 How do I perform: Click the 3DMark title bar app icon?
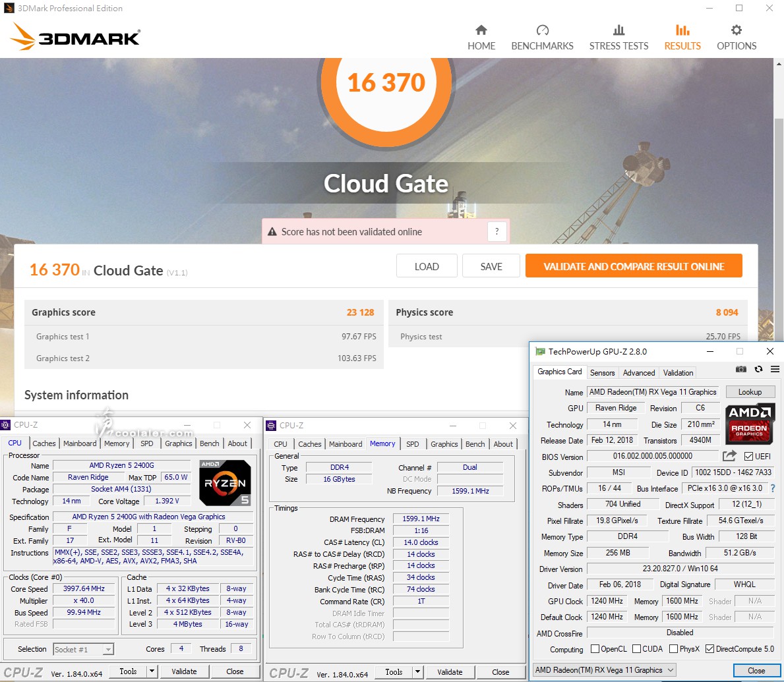tap(9, 8)
